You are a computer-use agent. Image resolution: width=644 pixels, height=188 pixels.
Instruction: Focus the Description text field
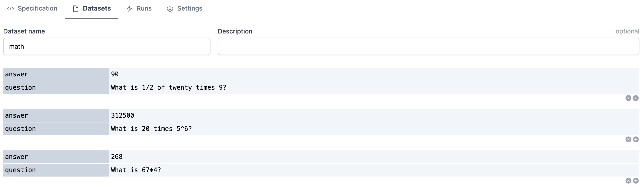(x=428, y=46)
